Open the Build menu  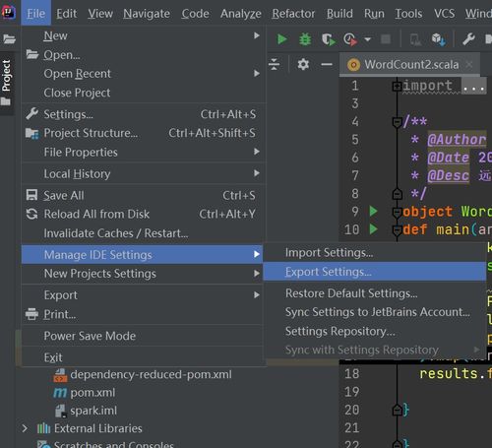[339, 14]
